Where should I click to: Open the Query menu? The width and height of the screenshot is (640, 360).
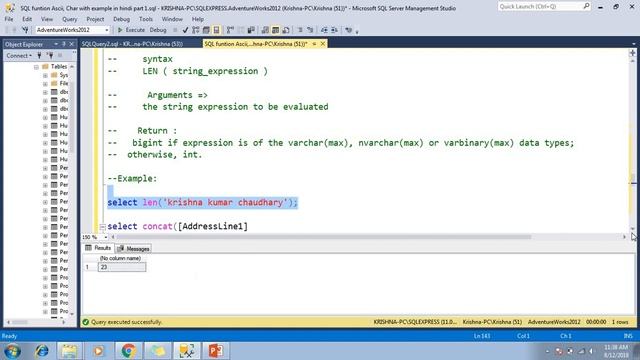(x=70, y=19)
